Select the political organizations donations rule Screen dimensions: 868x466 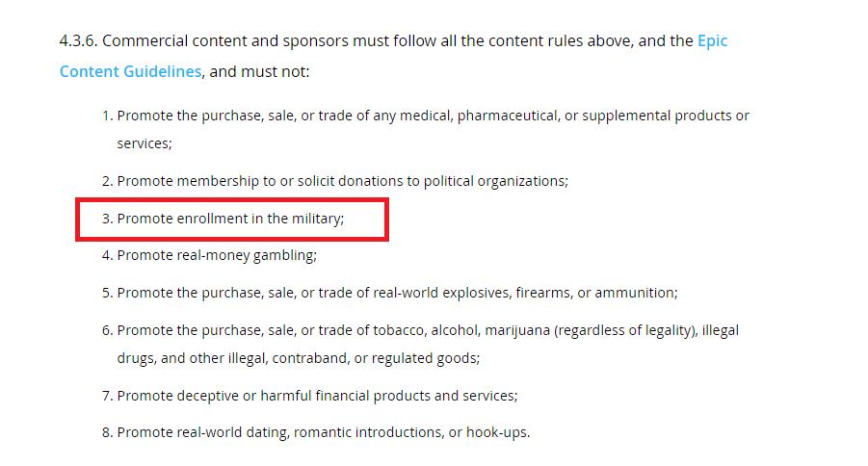[342, 181]
